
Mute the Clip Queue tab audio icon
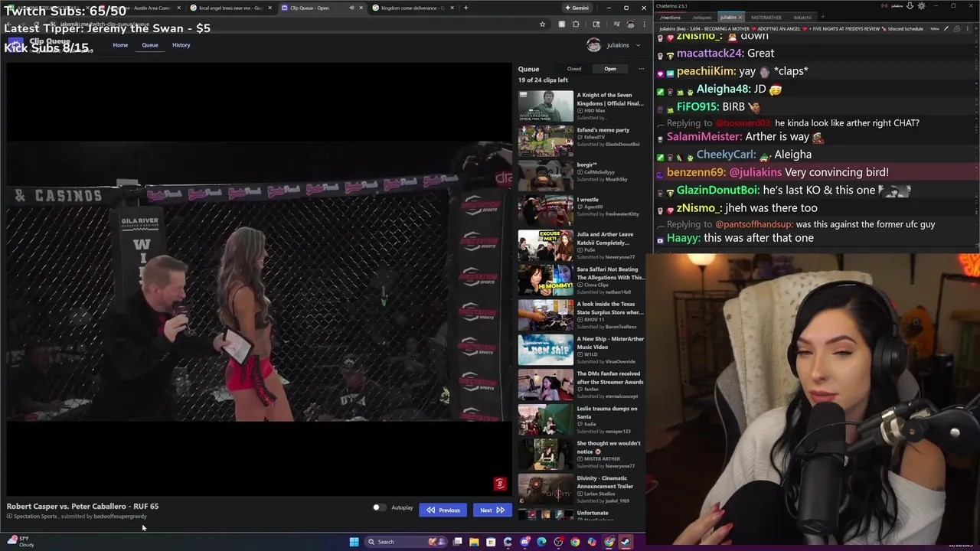pos(352,8)
